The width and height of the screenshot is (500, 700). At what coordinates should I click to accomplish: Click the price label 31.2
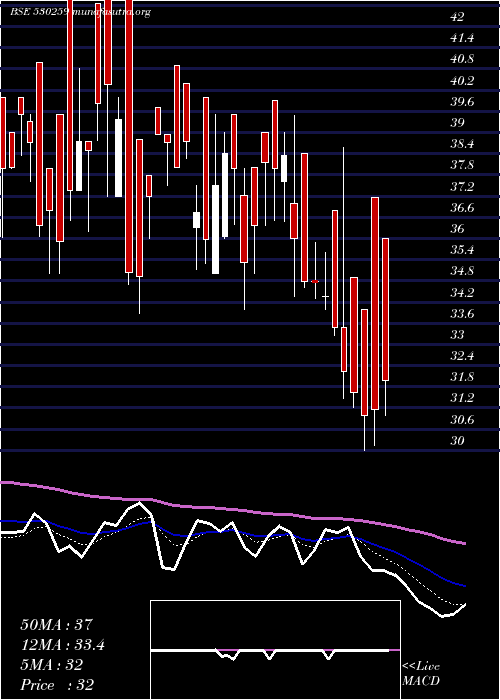[x=462, y=399]
